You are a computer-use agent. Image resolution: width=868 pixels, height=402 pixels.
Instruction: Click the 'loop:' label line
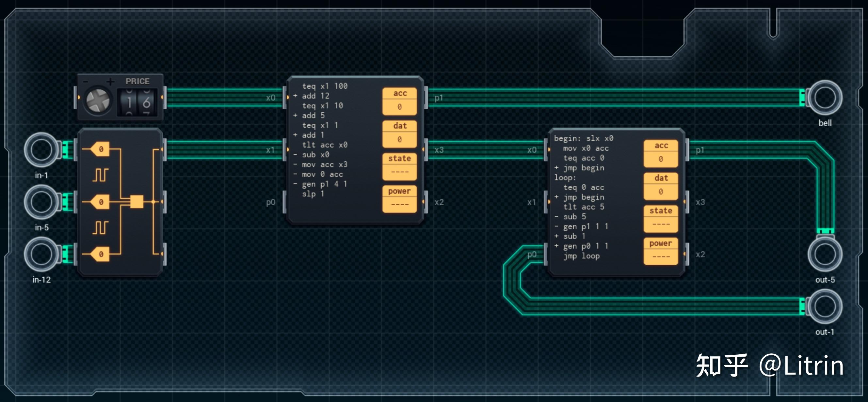(565, 178)
